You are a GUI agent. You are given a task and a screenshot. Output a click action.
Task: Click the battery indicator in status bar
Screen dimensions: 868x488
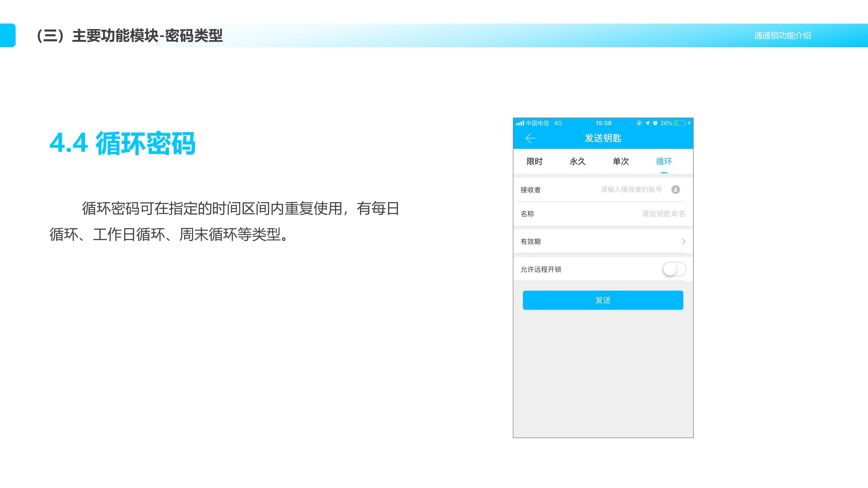point(680,123)
